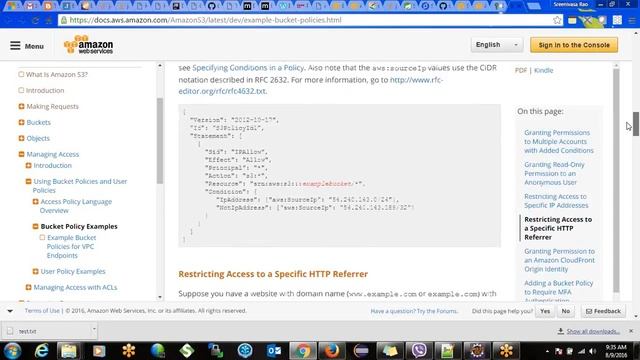Click the sidebar navigation scrollbar thumb
This screenshot has width=640, height=360.
160,140
